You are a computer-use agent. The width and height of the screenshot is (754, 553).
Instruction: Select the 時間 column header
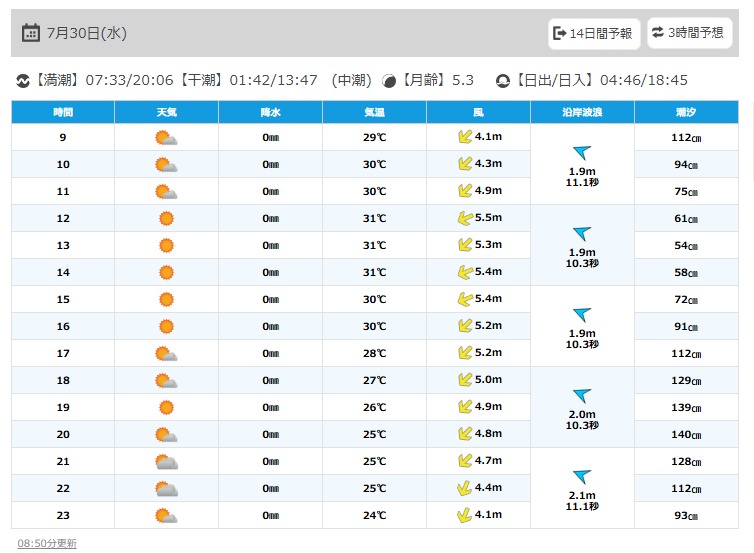[x=63, y=112]
